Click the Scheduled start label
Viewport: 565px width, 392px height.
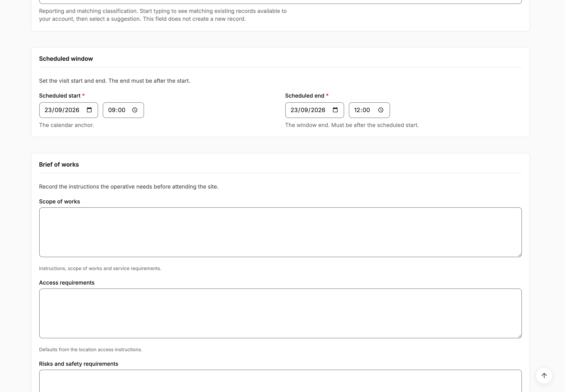(60, 96)
